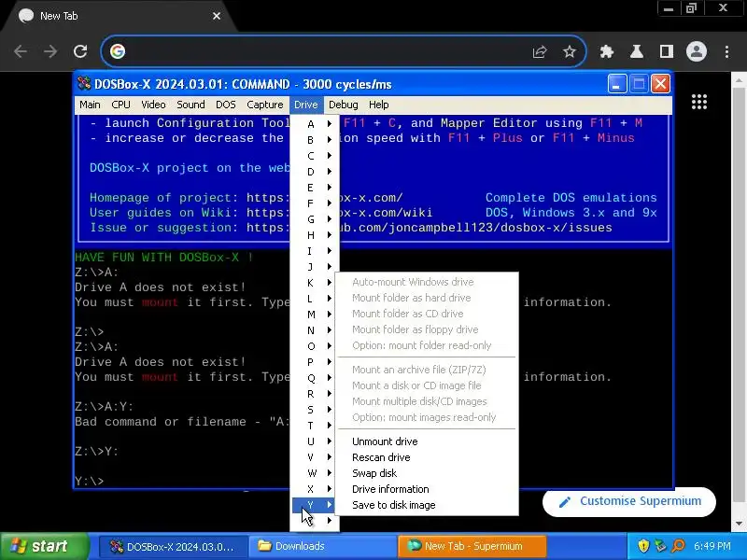Switch to DOSBox-X taskbar button

[173, 546]
